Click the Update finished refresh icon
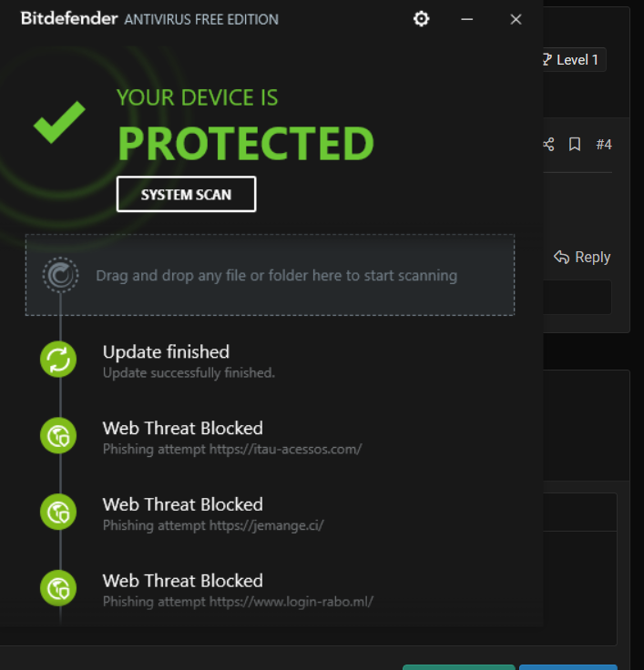This screenshot has height=670, width=644. (58, 360)
